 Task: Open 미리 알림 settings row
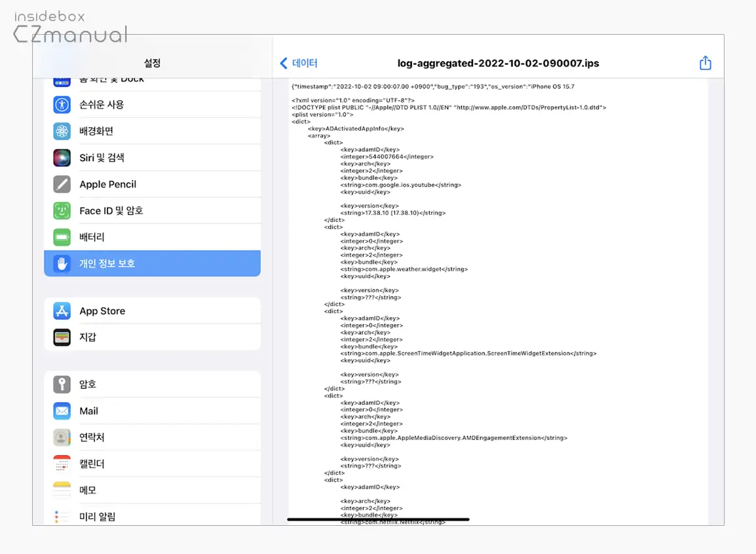[x=153, y=516]
